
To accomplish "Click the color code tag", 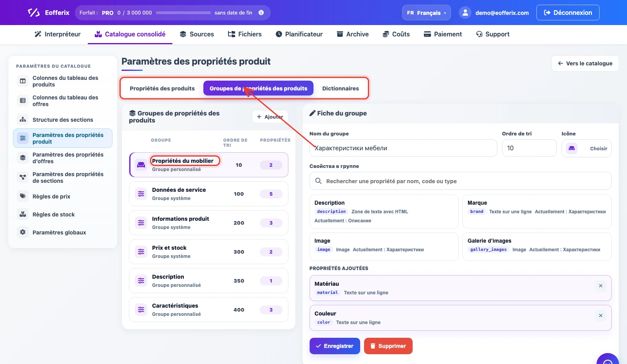I will coord(324,322).
